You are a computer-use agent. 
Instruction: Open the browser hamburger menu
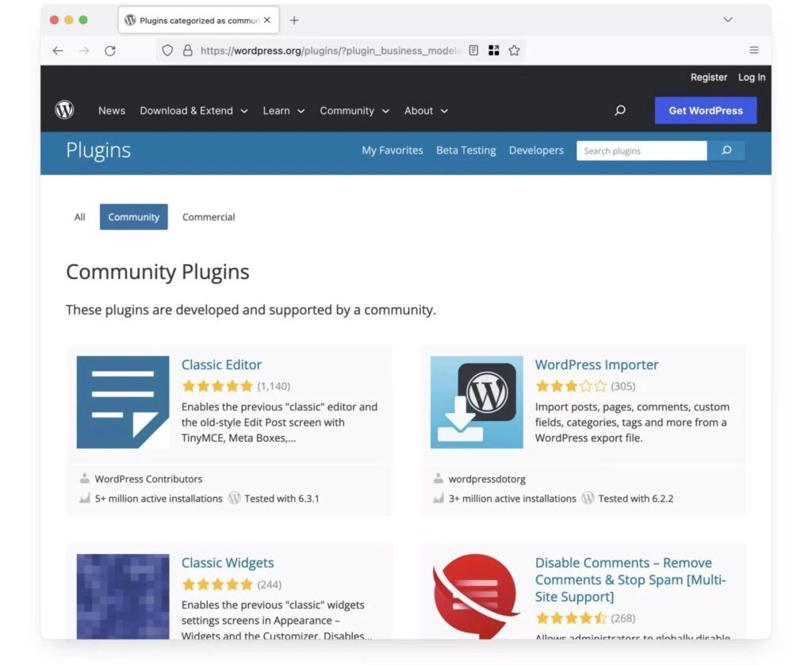(753, 51)
